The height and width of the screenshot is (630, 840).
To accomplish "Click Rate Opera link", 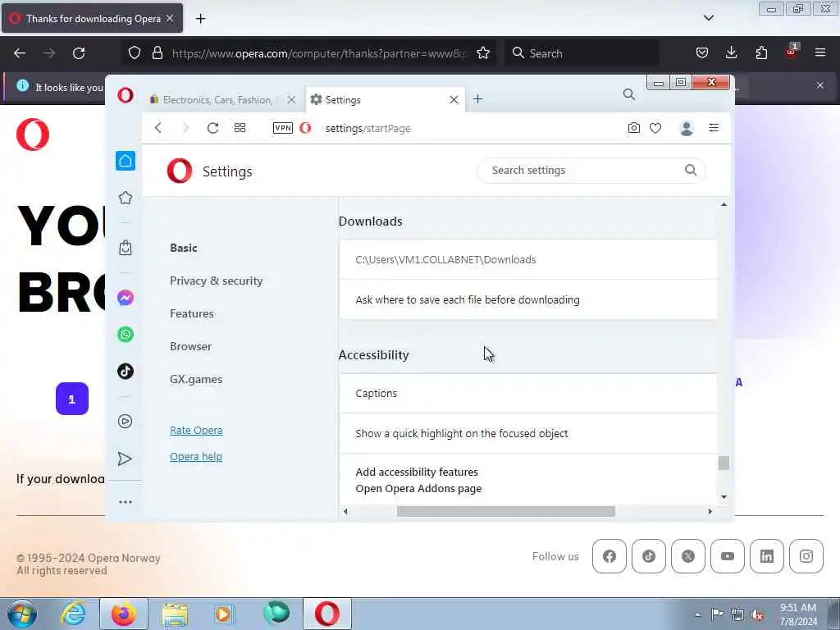I will pyautogui.click(x=196, y=430).
